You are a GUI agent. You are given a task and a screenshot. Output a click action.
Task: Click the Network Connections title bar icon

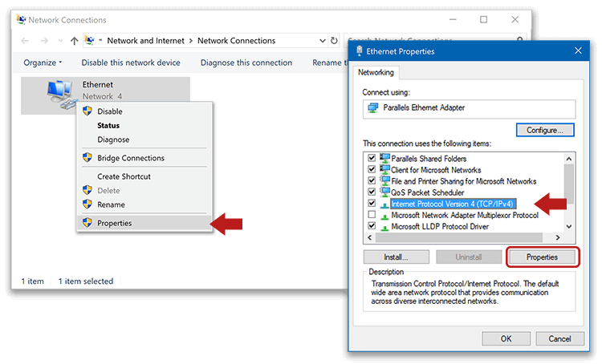point(21,19)
